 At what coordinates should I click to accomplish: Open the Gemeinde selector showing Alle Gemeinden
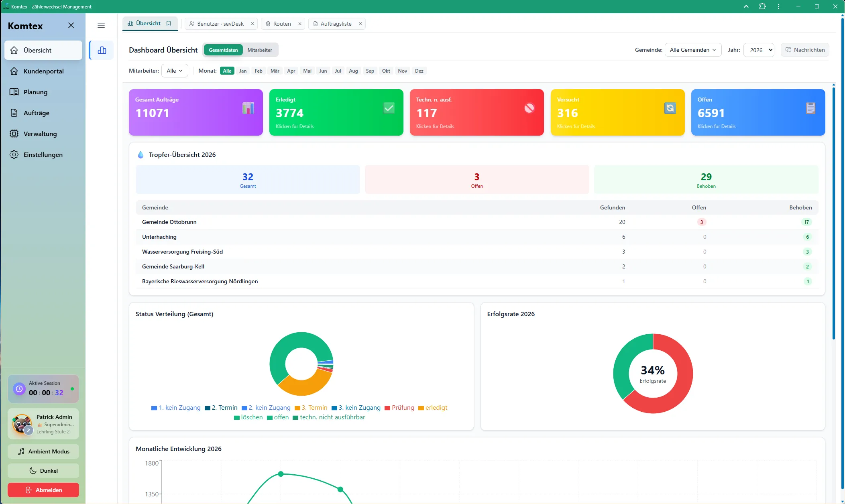click(x=692, y=50)
